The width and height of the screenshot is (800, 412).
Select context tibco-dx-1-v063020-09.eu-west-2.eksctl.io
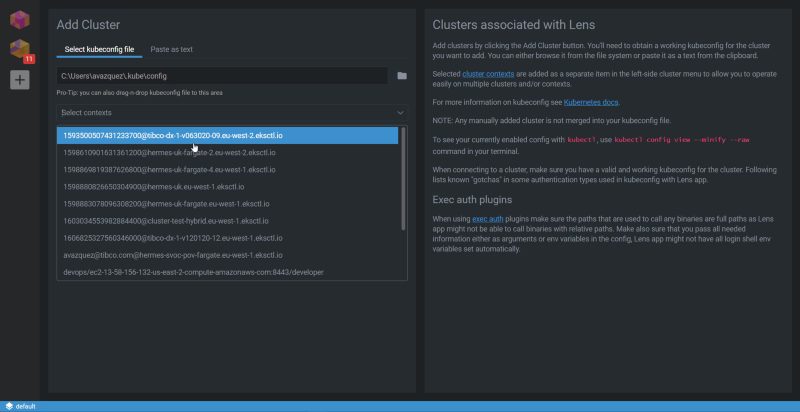tap(227, 136)
